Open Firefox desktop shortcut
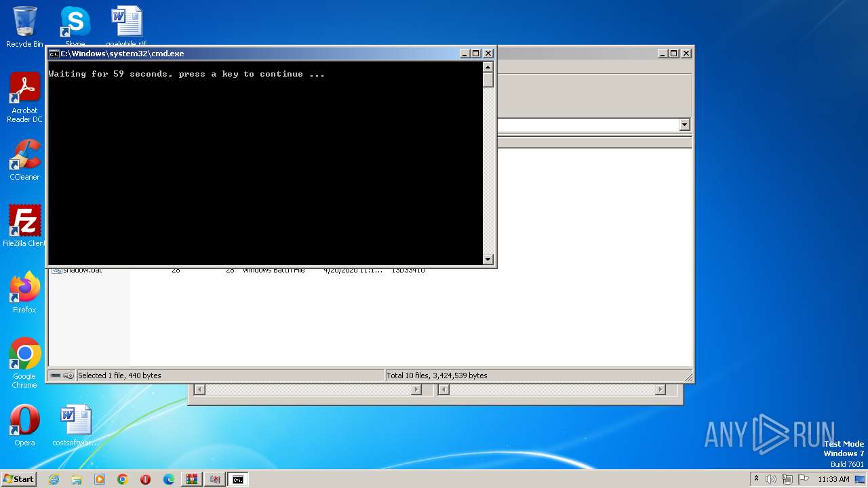Viewport: 868px width, 488px height. coord(24,293)
